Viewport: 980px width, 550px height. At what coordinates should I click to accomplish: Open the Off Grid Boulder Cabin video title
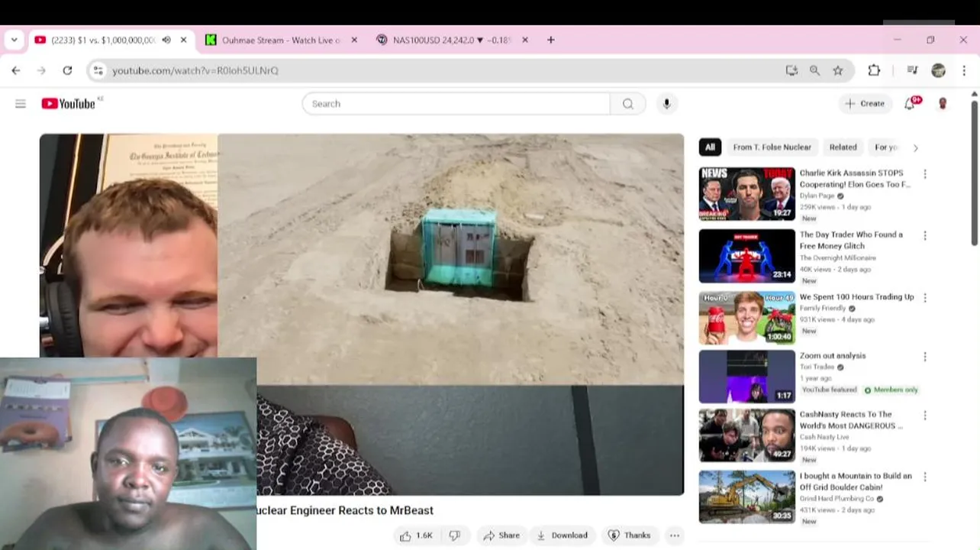click(x=856, y=481)
